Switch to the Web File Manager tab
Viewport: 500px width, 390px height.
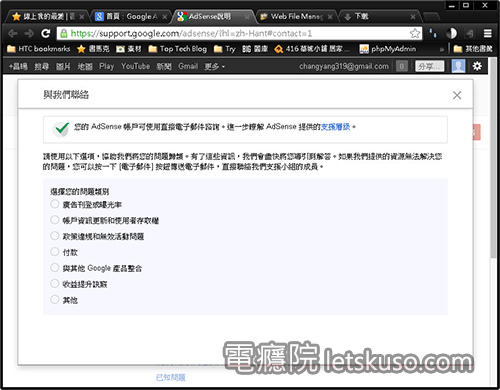296,16
